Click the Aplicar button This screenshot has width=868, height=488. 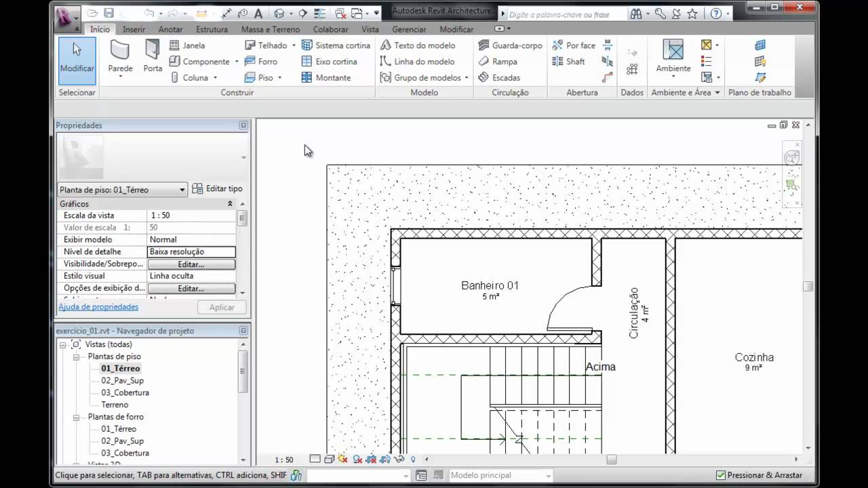(222, 307)
